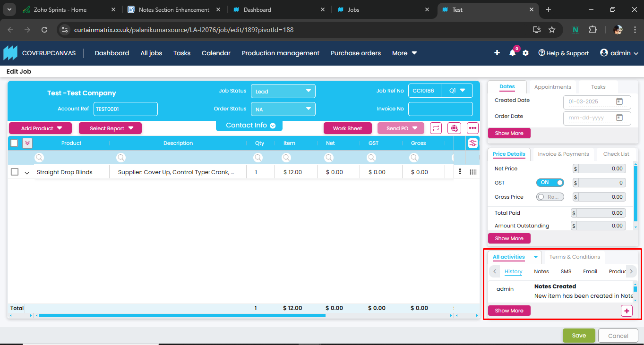
Task: Open column filter settings icon in grid
Action: pyautogui.click(x=472, y=143)
